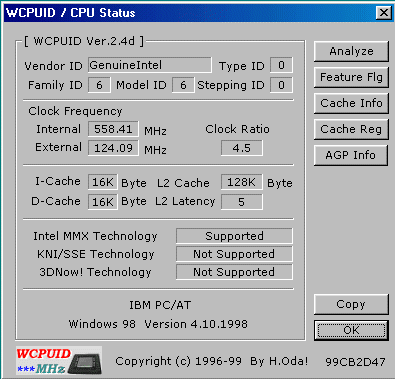Click the WCPUID MHz logo image
395x379 pixels.
(x=59, y=360)
